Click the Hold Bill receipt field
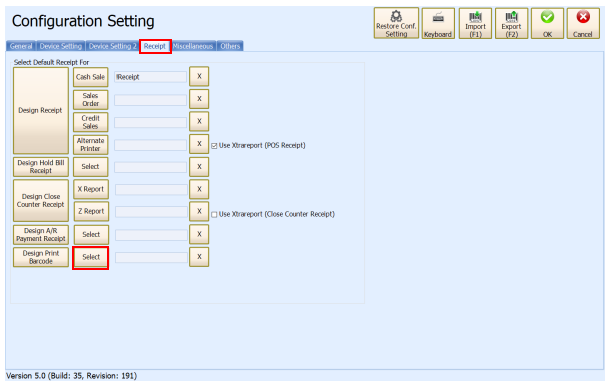608x387 pixels. point(150,167)
